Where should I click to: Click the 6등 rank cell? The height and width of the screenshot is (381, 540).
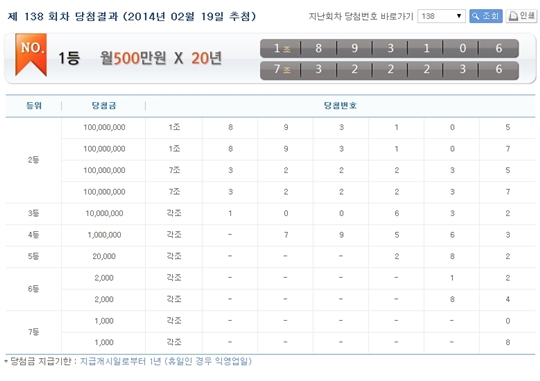tap(33, 289)
